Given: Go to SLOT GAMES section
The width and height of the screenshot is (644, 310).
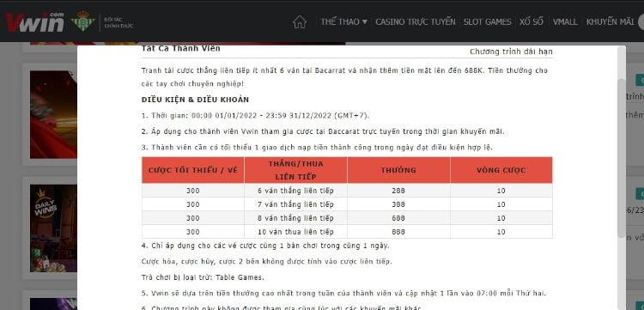Looking at the screenshot, I should (x=487, y=21).
